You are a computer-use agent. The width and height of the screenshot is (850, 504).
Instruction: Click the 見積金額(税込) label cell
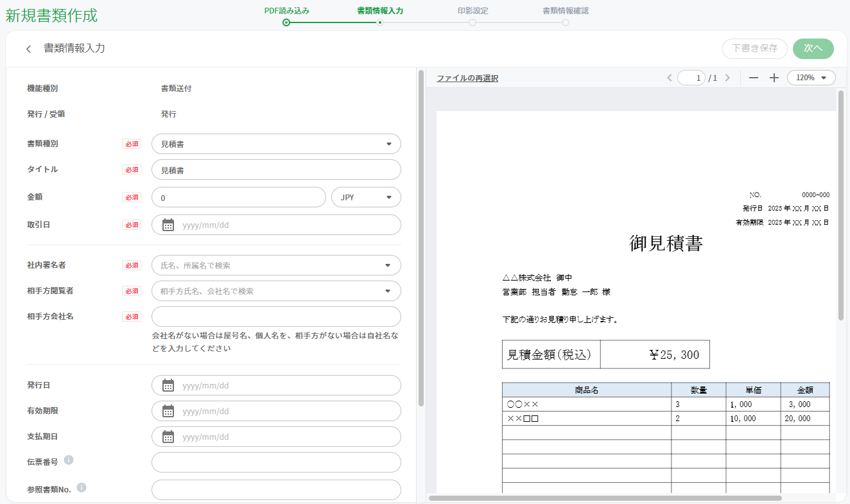click(551, 354)
